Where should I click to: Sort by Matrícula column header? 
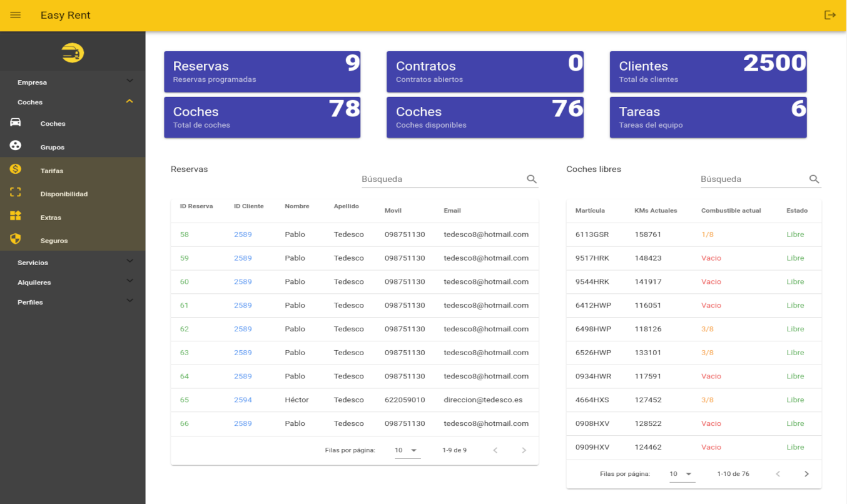tap(590, 211)
